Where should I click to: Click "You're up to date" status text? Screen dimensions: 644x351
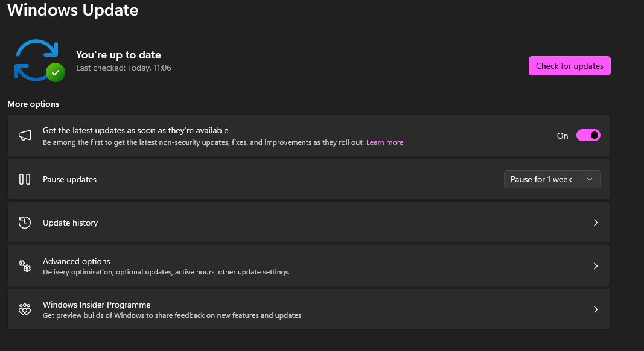[118, 55]
